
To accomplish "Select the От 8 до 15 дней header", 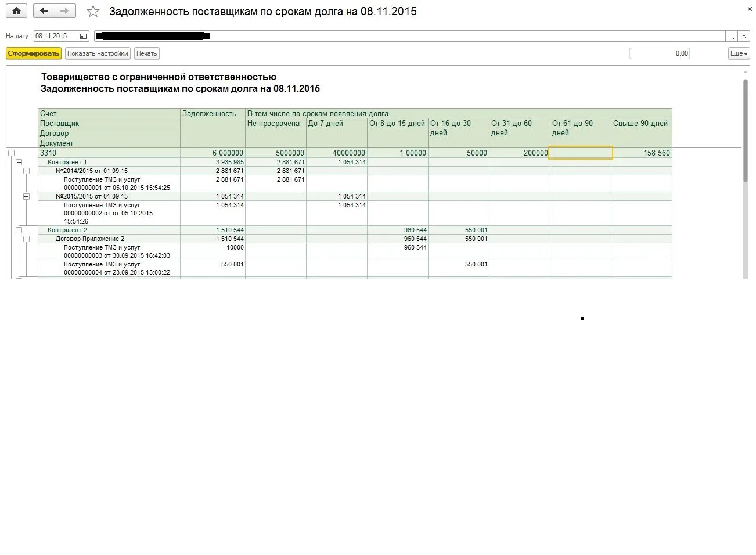I will tap(398, 133).
